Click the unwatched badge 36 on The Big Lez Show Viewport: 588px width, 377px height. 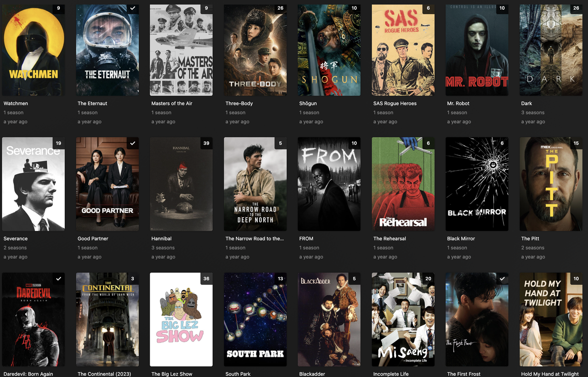(206, 279)
